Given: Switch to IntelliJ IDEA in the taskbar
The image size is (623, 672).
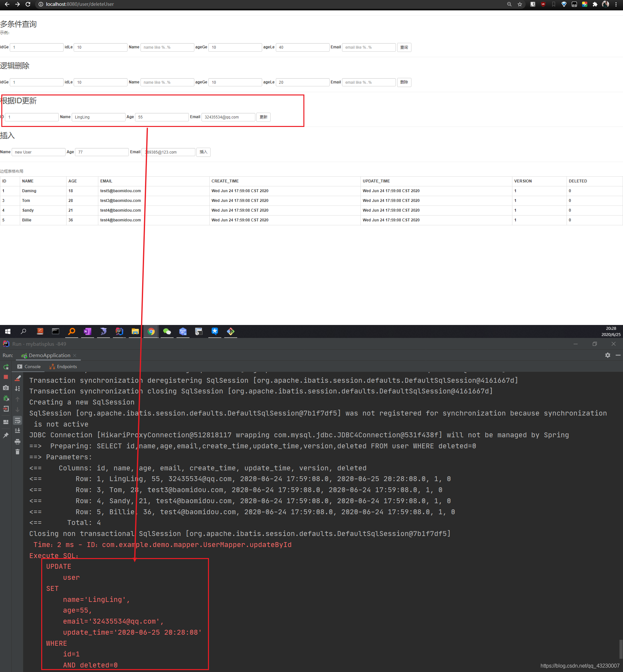Looking at the screenshot, I should [x=119, y=331].
